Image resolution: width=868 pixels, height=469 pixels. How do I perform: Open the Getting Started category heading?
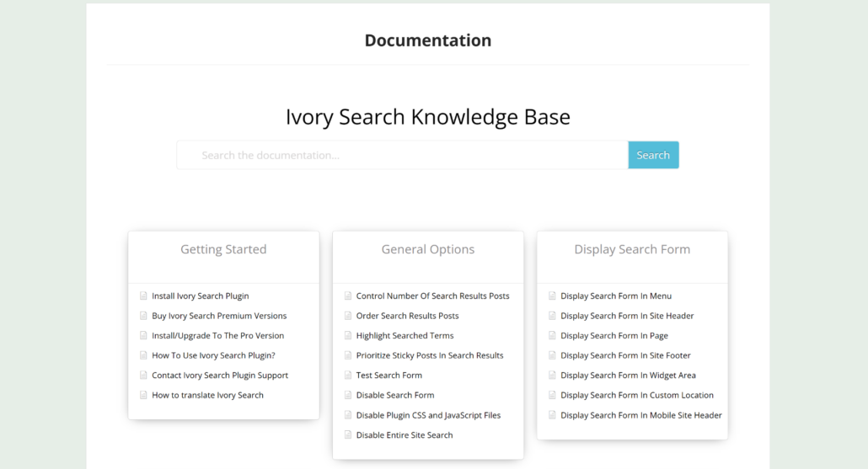(x=223, y=249)
